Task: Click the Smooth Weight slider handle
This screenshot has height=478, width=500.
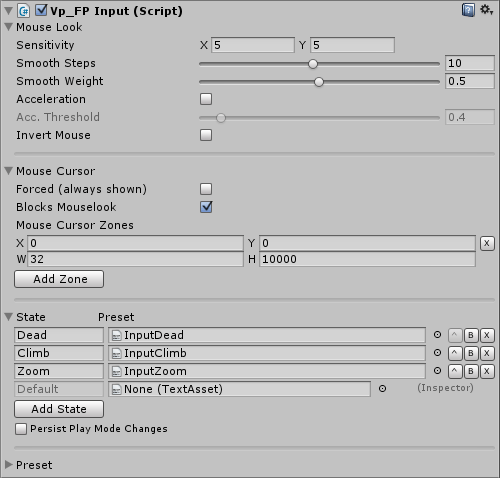Action: pyautogui.click(x=319, y=82)
